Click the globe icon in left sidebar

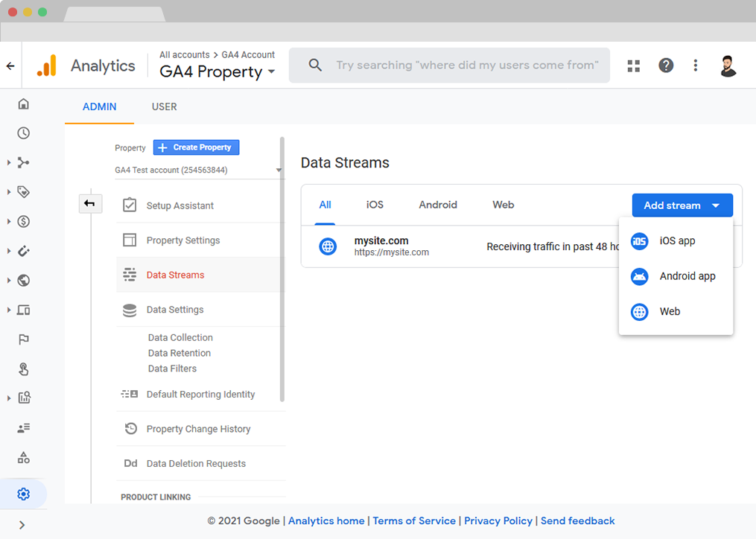pyautogui.click(x=23, y=281)
